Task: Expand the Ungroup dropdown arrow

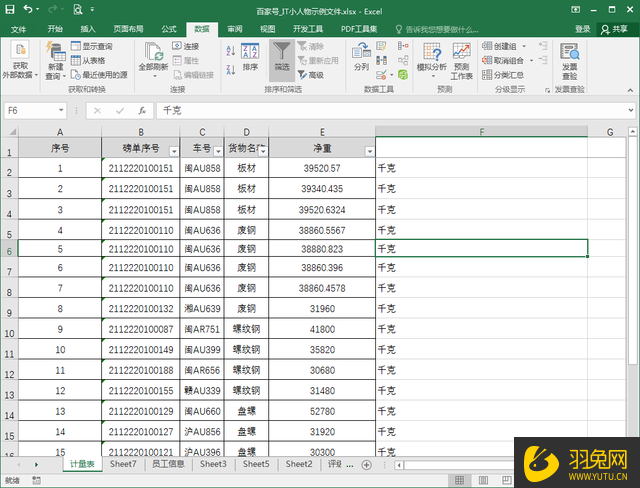Action: (x=531, y=60)
